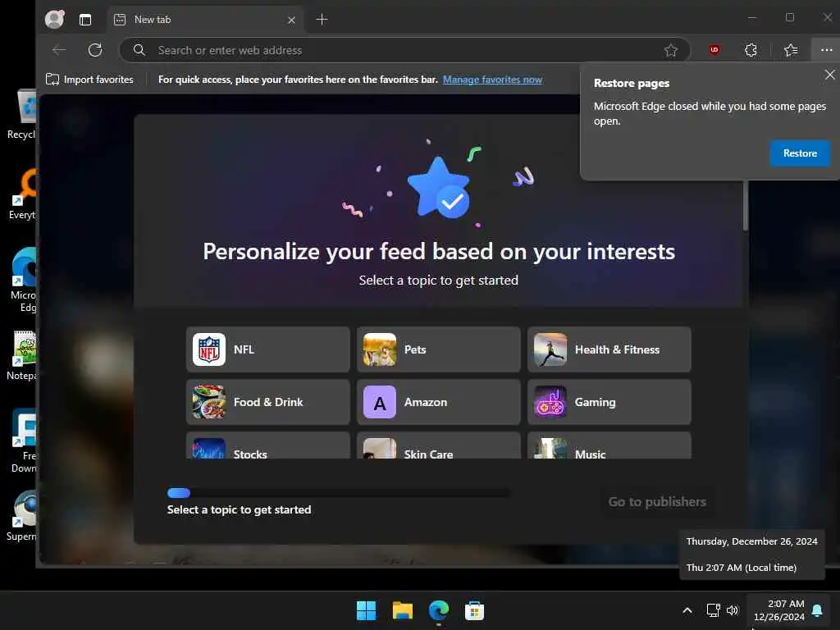This screenshot has width=840, height=630.
Task: Select the Everything search desktop shortcut
Action: [21, 194]
